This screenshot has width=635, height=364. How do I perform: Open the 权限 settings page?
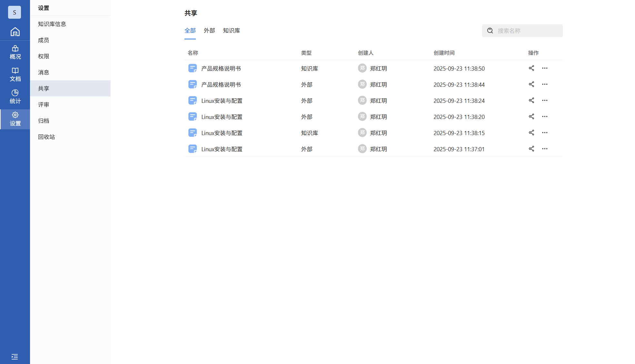coord(44,56)
